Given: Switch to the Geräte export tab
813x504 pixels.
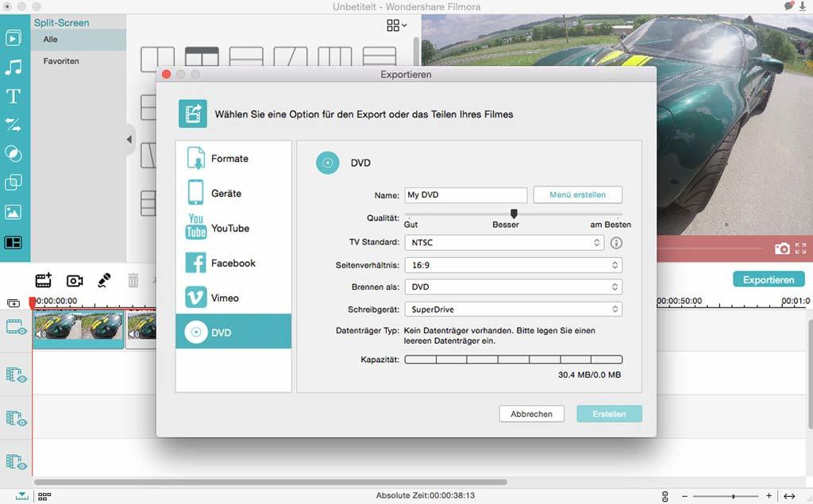Looking at the screenshot, I should click(x=233, y=193).
